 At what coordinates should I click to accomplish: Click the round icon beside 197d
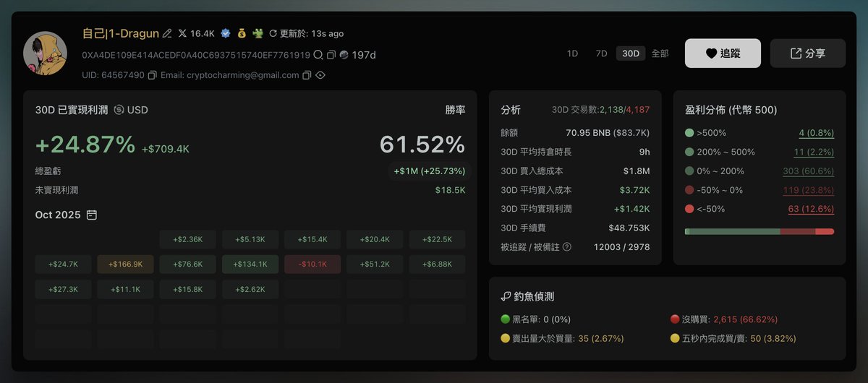[x=344, y=55]
